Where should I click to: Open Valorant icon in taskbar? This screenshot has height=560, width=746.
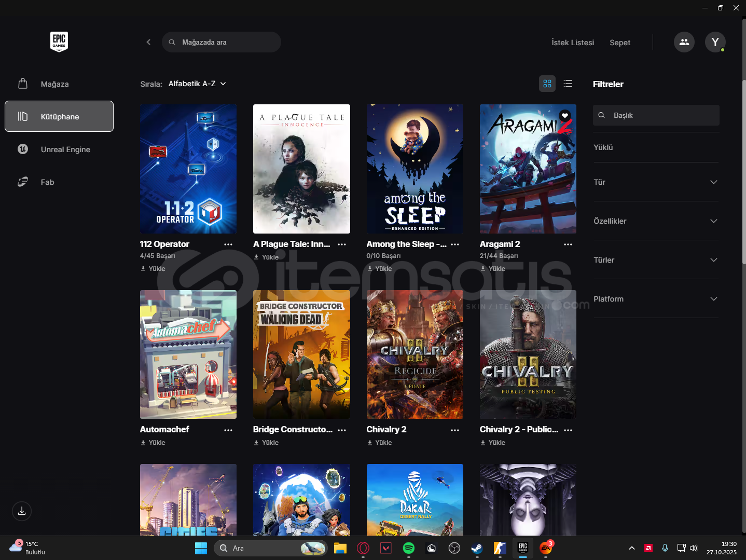click(x=386, y=548)
